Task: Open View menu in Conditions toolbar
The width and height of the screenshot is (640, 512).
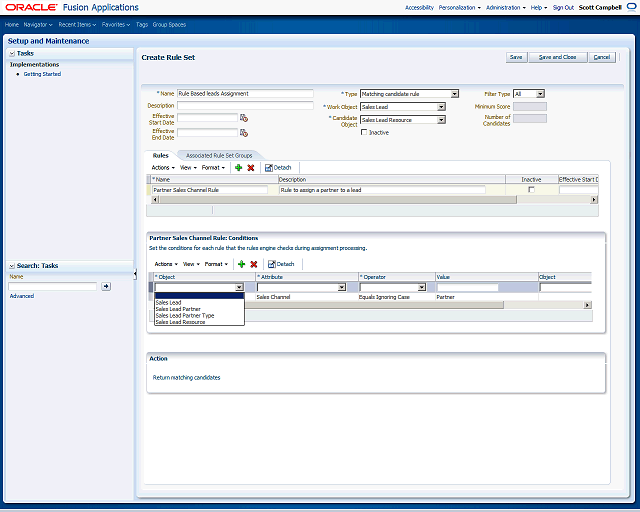Action: pyautogui.click(x=191, y=264)
